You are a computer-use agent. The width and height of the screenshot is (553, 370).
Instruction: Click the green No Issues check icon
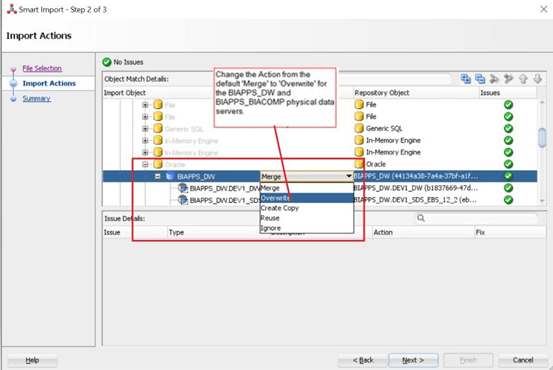pyautogui.click(x=107, y=62)
